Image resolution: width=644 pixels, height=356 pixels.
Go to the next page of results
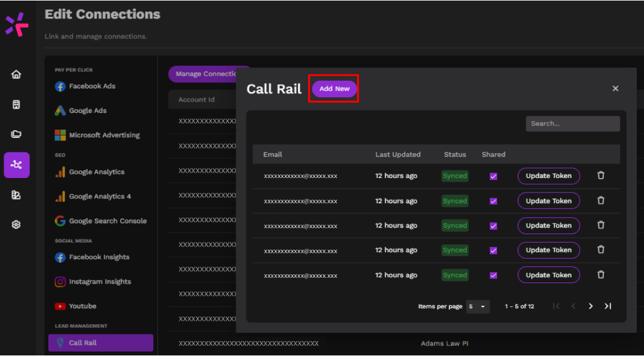591,306
